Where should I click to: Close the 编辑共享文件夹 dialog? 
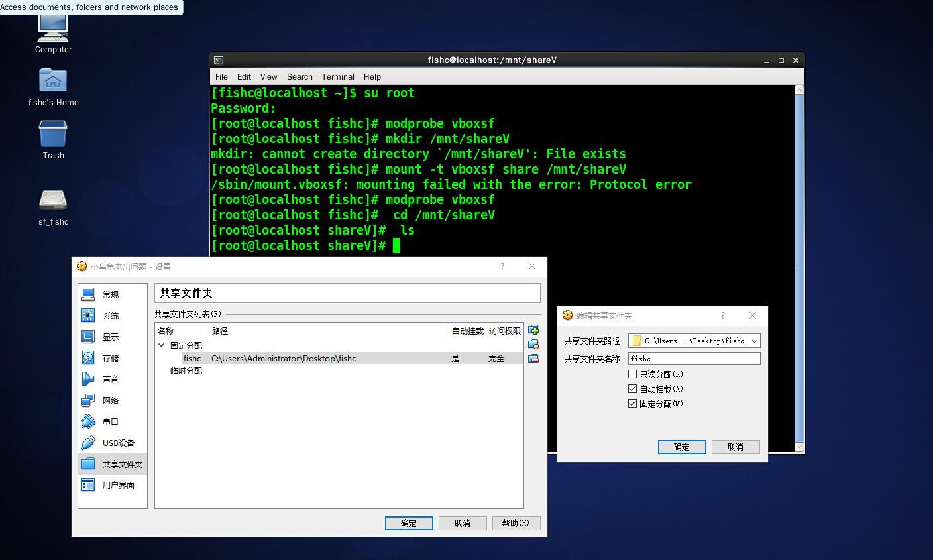click(753, 315)
